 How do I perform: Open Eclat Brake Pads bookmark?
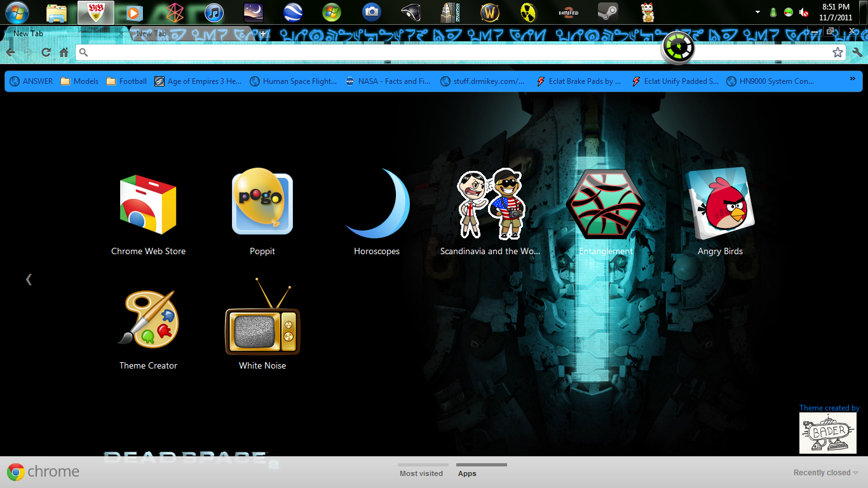579,81
